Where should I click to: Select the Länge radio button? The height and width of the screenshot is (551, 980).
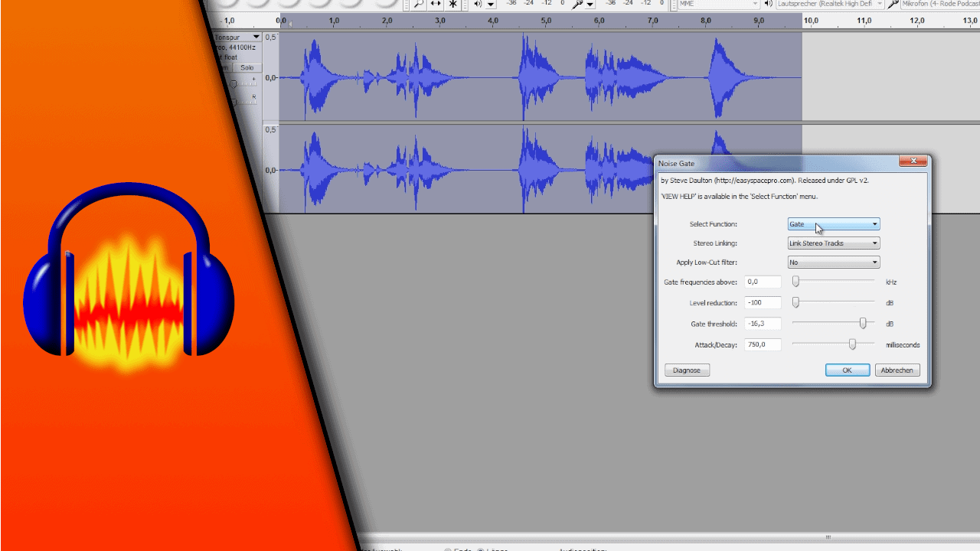(x=480, y=549)
